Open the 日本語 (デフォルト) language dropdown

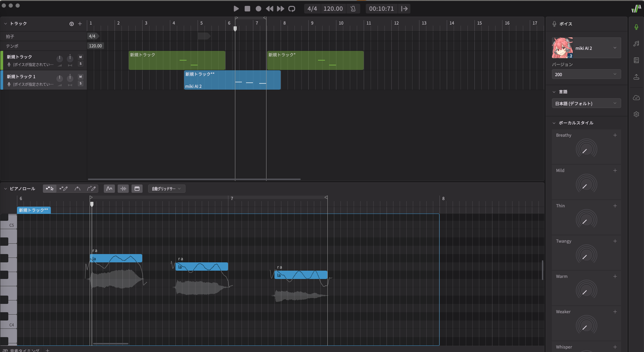pos(586,103)
